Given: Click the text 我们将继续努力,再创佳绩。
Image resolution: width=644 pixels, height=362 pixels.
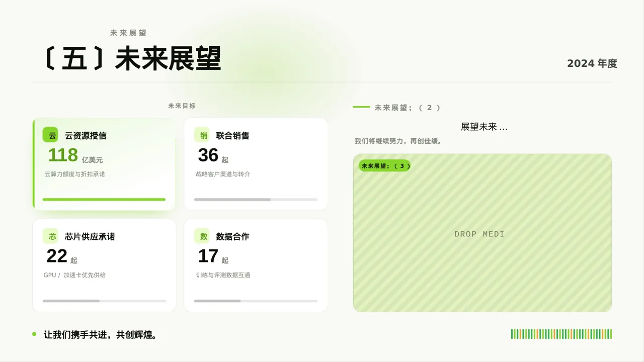Looking at the screenshot, I should click(398, 141).
